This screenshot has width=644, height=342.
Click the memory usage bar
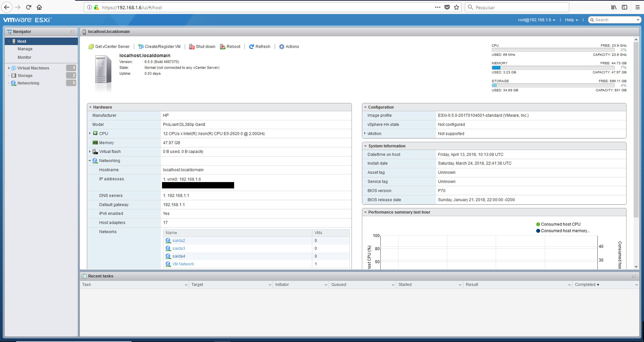tap(553, 68)
